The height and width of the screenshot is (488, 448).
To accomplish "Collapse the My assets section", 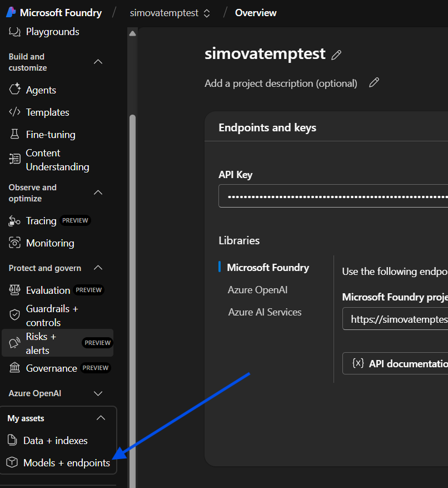I will point(101,418).
